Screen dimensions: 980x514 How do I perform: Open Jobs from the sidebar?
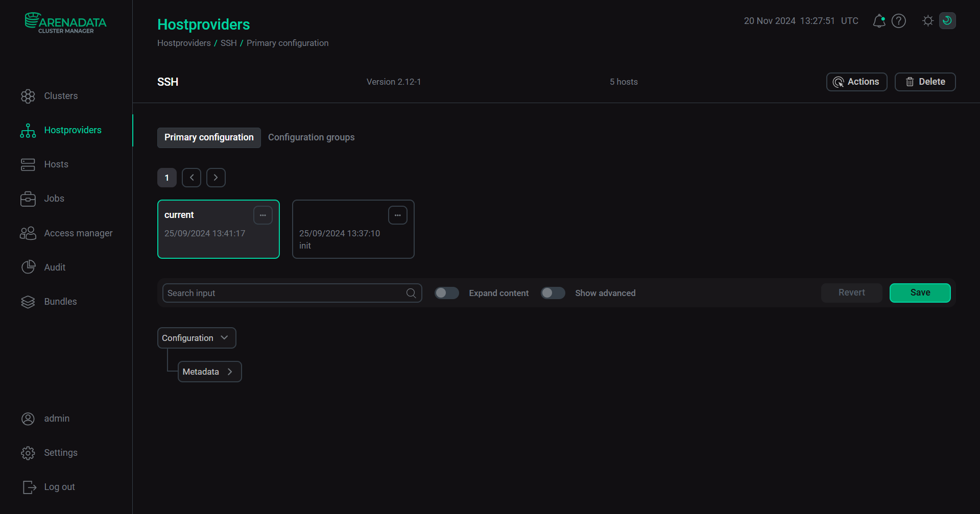point(42,199)
